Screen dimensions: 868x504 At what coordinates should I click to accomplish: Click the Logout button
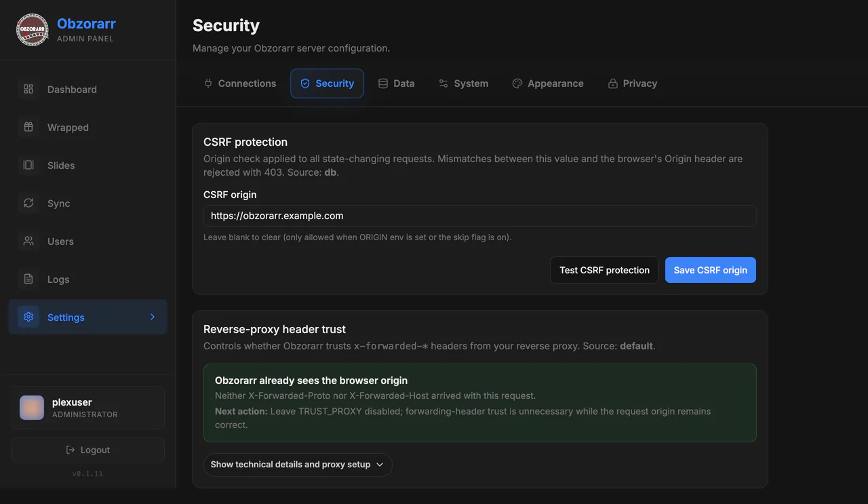tap(87, 450)
